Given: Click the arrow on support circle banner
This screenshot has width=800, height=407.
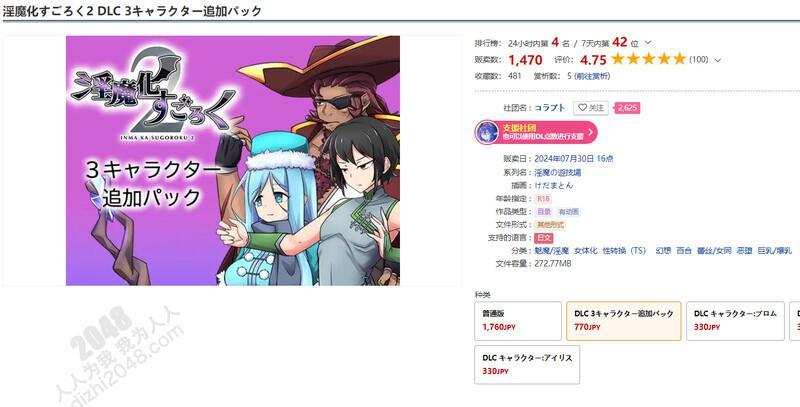Looking at the screenshot, I should pyautogui.click(x=590, y=133).
